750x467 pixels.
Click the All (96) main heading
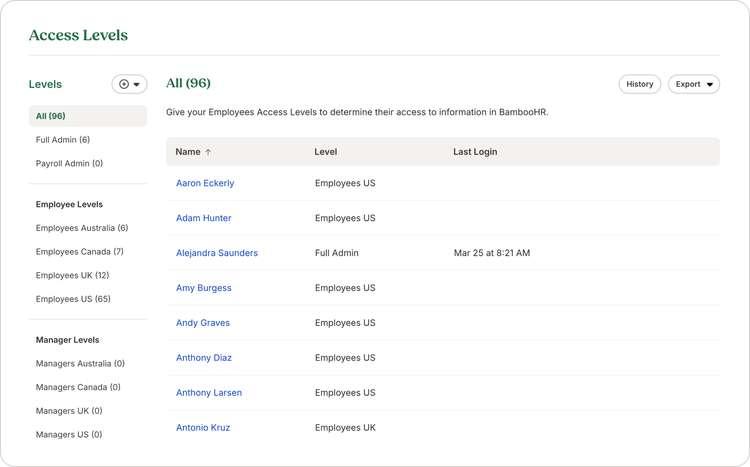point(188,83)
